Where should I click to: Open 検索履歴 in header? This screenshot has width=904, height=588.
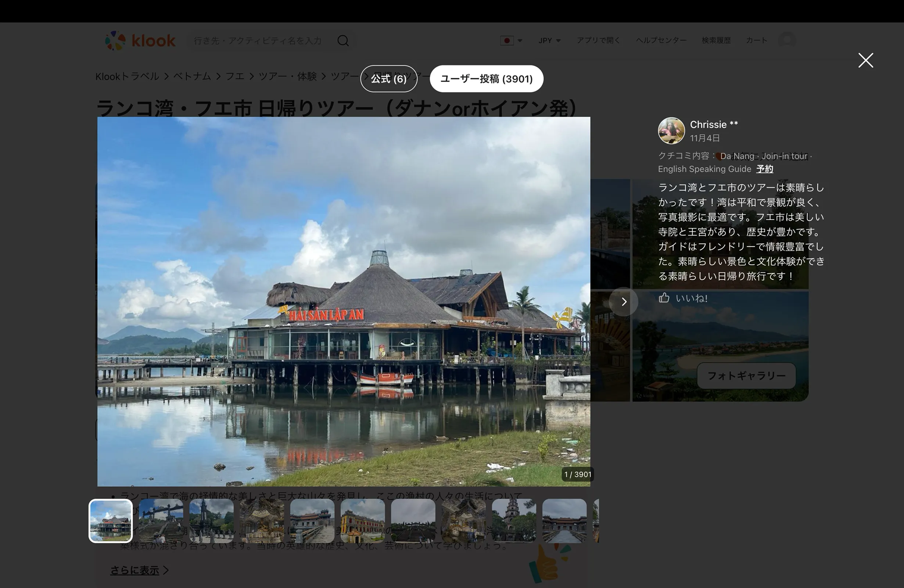[716, 40]
